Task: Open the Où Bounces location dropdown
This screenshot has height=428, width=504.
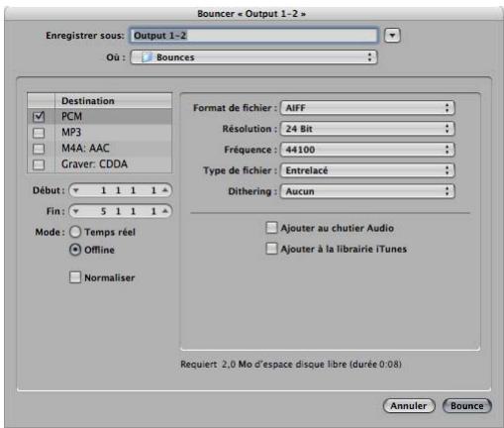Action: [x=253, y=57]
